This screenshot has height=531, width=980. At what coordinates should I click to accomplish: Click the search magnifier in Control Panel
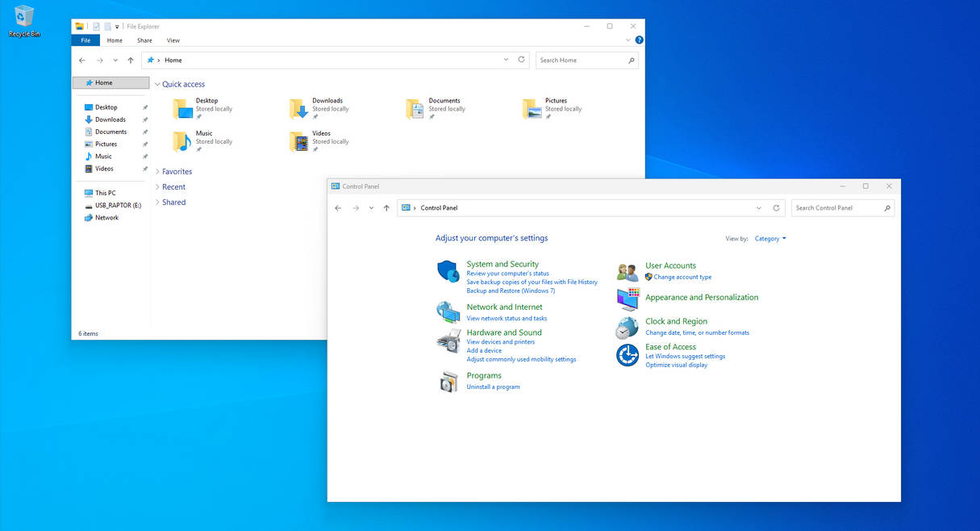coord(887,208)
